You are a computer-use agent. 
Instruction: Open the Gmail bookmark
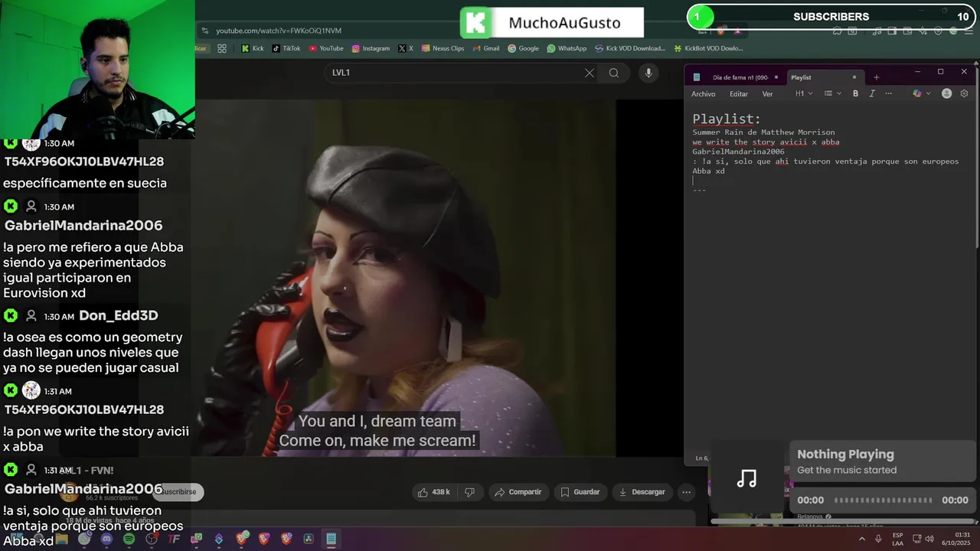485,48
